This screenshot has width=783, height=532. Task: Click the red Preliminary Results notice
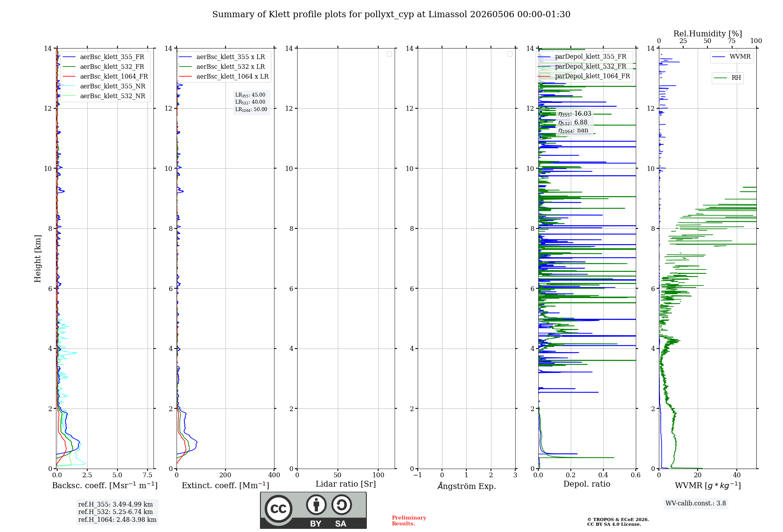[409, 521]
